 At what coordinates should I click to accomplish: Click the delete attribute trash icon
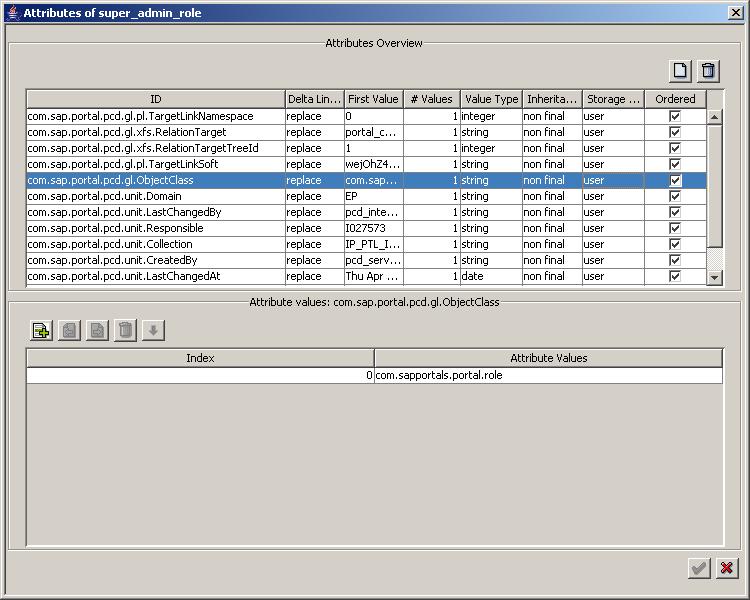point(708,70)
